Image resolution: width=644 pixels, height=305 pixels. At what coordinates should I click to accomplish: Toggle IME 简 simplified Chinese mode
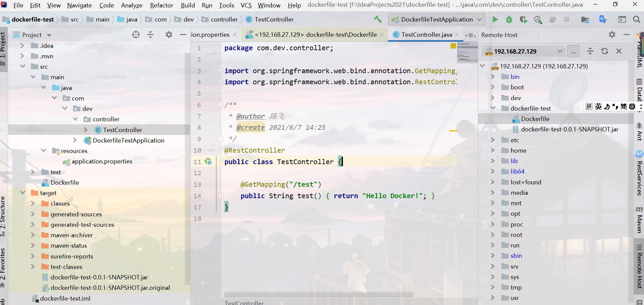[x=624, y=106]
